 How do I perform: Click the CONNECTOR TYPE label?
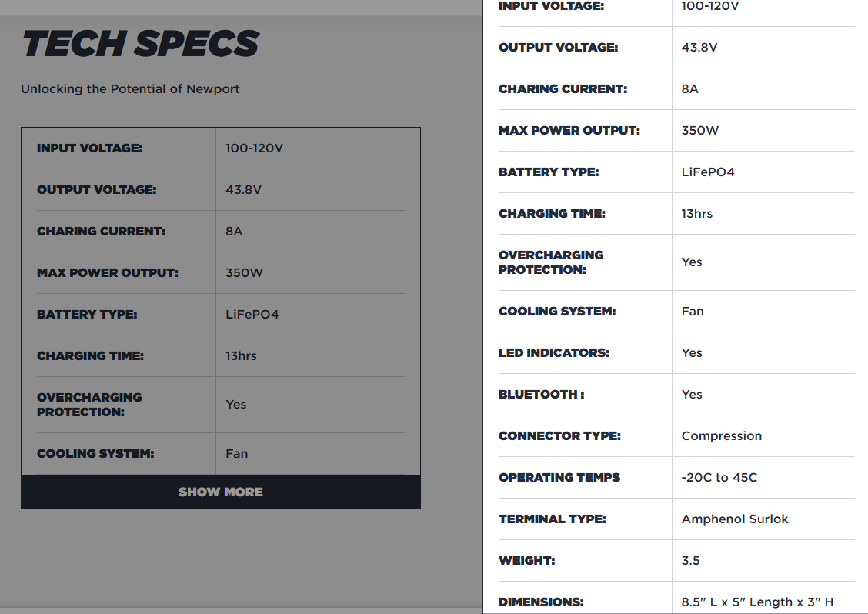point(559,435)
